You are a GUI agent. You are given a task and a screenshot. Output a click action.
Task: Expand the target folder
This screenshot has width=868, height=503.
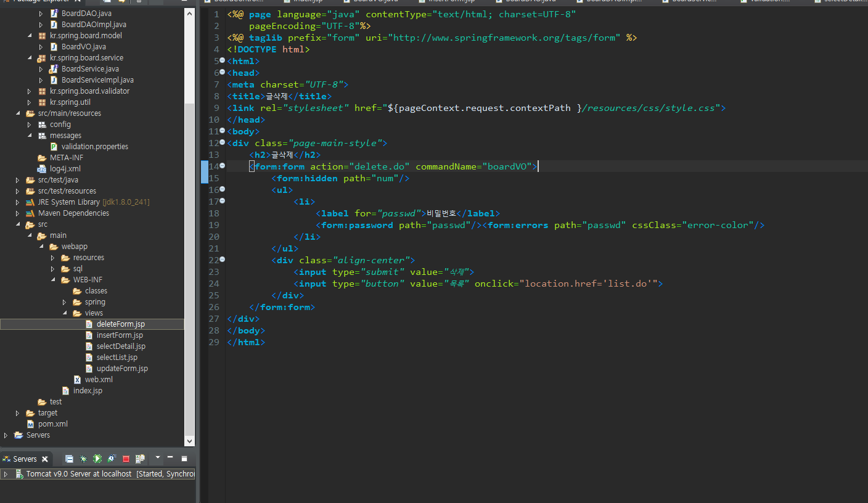click(x=18, y=413)
